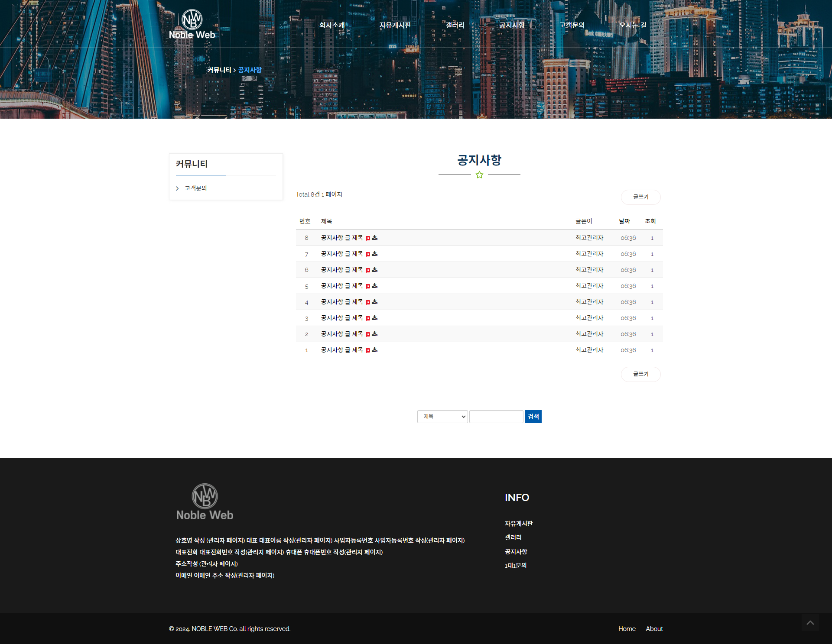The width and height of the screenshot is (832, 644).
Task: Click the footer Noble Web logo
Action: pyautogui.click(x=205, y=502)
